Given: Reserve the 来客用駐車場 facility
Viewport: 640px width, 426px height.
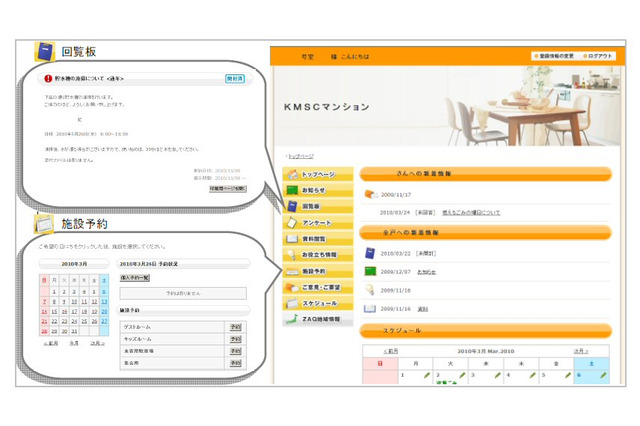Looking at the screenshot, I should (235, 351).
